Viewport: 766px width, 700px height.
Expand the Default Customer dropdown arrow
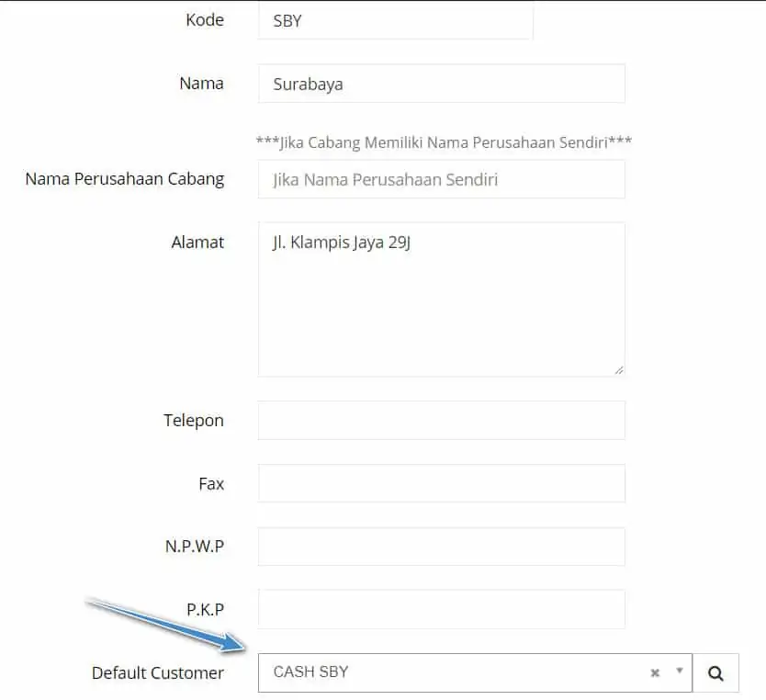[680, 671]
